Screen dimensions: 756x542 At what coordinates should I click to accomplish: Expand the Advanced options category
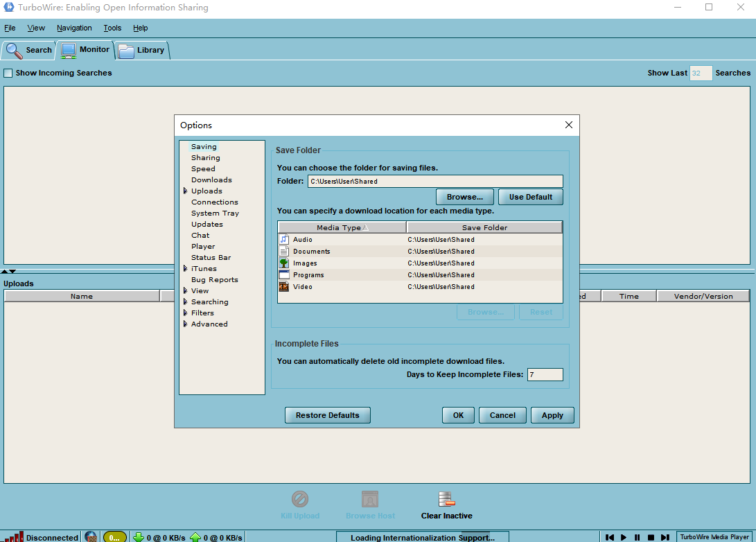tap(185, 324)
